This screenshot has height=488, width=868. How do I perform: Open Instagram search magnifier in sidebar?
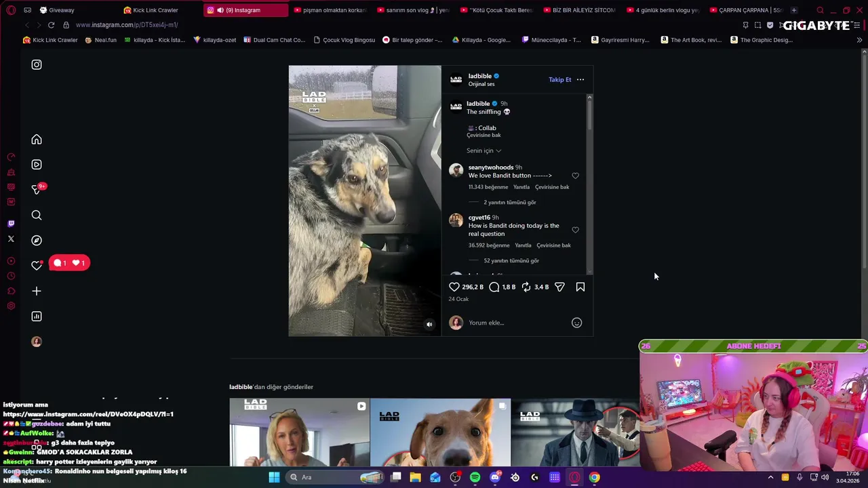(37, 216)
